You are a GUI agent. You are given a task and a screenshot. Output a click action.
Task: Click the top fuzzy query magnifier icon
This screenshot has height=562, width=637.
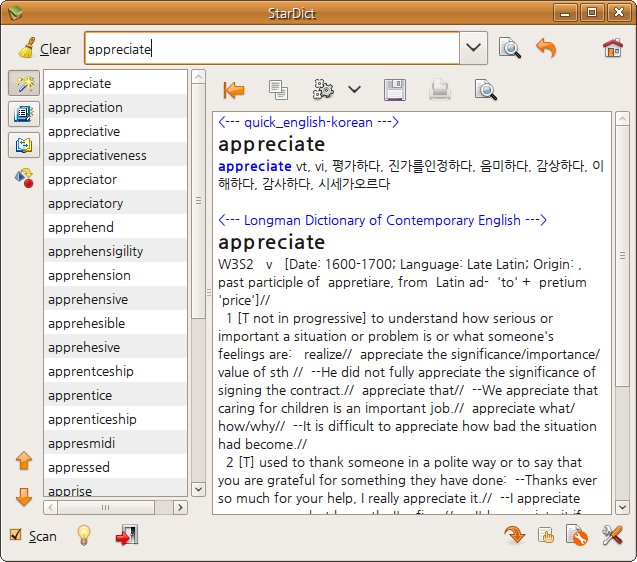[509, 48]
